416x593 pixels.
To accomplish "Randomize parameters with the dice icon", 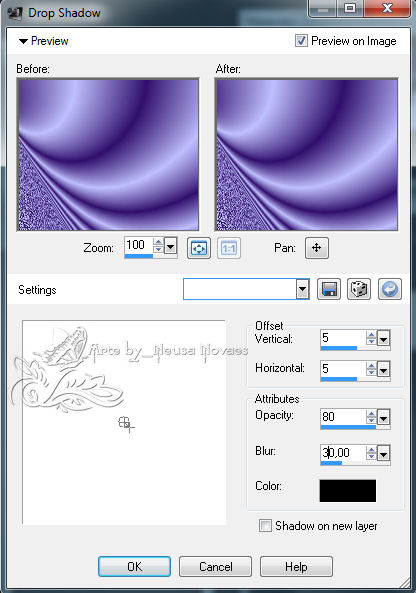I will (359, 289).
